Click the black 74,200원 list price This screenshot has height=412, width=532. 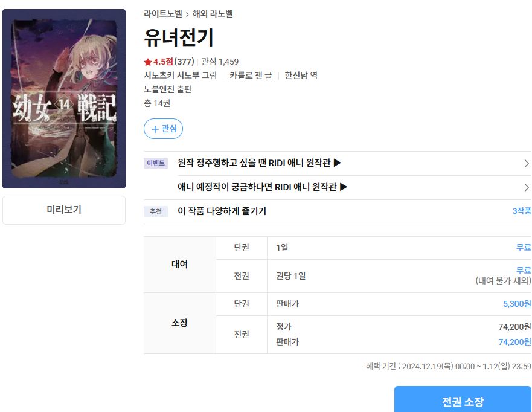[x=514, y=326]
